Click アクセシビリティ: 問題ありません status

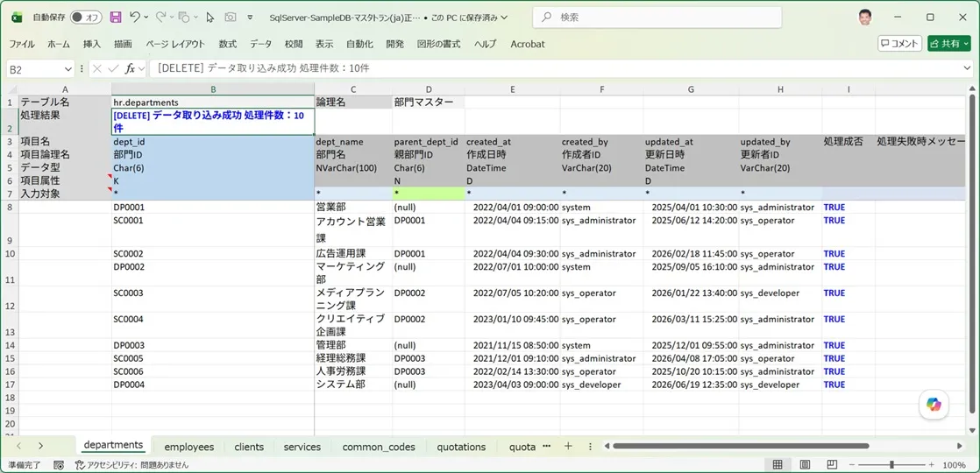click(131, 465)
